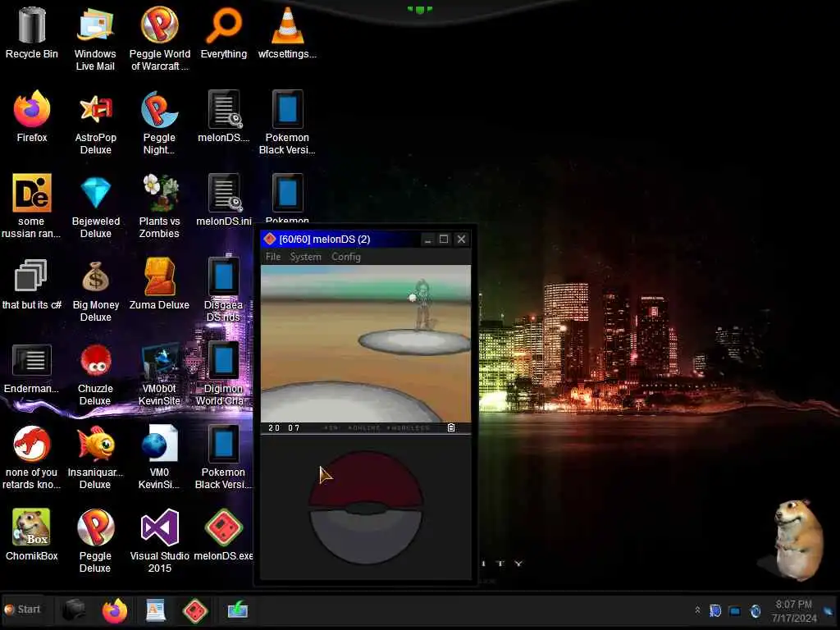Close the melonDS window
840x630 pixels.
pos(461,239)
